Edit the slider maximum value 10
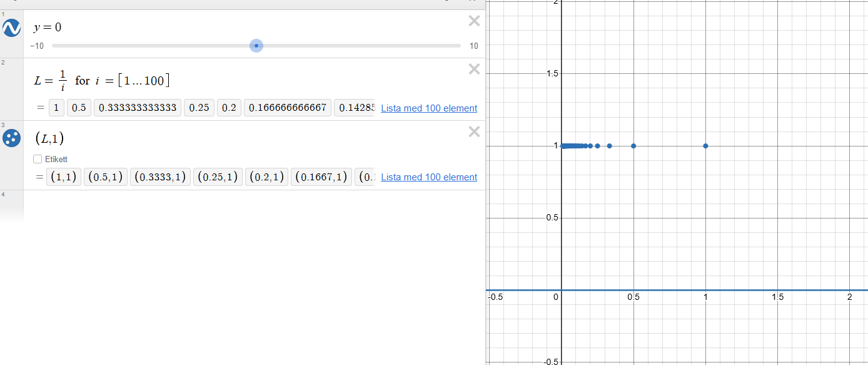This screenshot has height=365, width=868. (x=473, y=46)
